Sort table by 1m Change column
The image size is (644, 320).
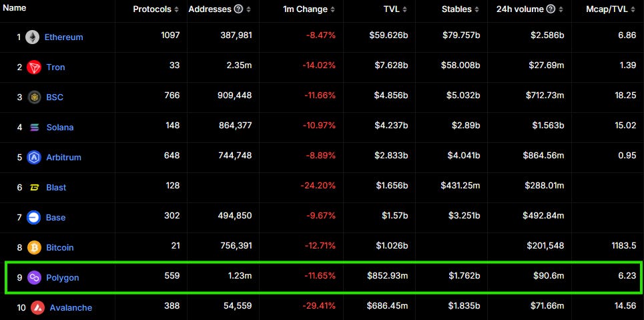333,9
